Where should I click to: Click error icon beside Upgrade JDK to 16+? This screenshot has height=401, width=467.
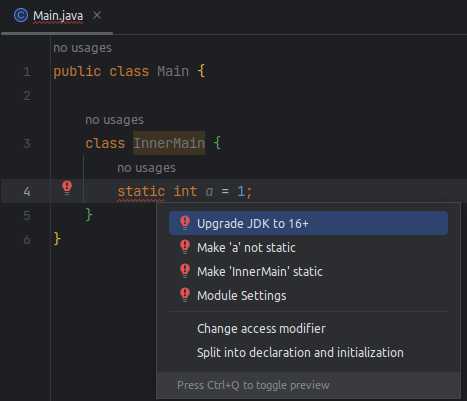coord(185,222)
